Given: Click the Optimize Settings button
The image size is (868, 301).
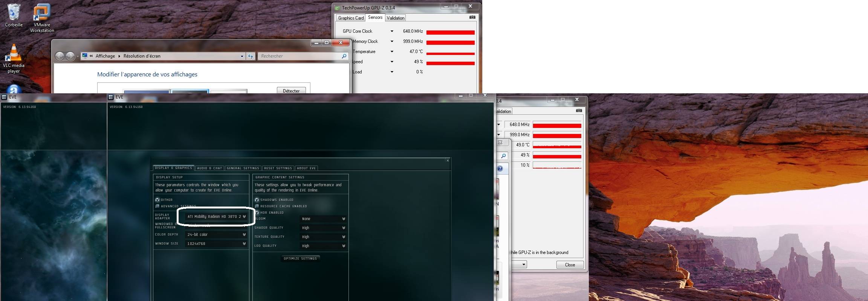Looking at the screenshot, I should tap(300, 258).
